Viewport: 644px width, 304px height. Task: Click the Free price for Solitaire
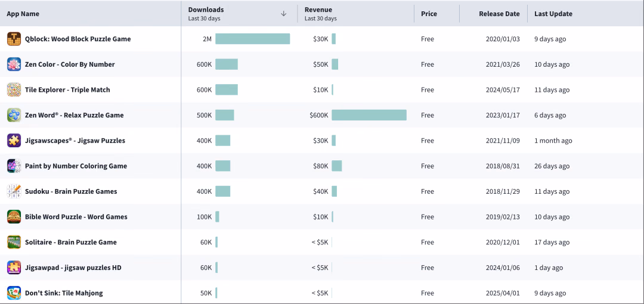(428, 243)
